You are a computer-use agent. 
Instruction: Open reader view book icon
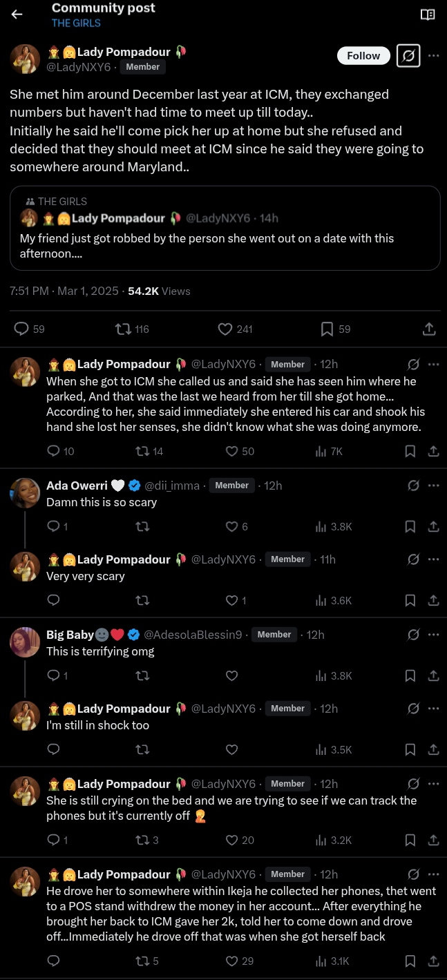coord(428,15)
